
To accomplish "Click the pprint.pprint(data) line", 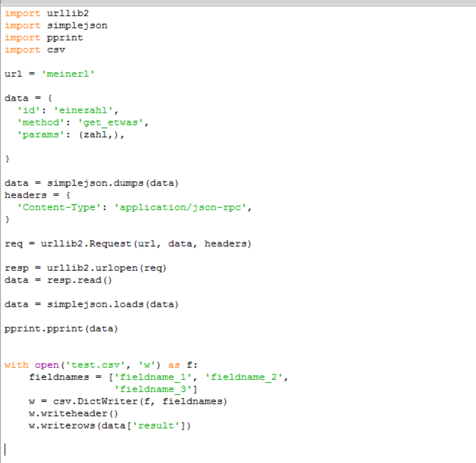I will tap(61, 328).
